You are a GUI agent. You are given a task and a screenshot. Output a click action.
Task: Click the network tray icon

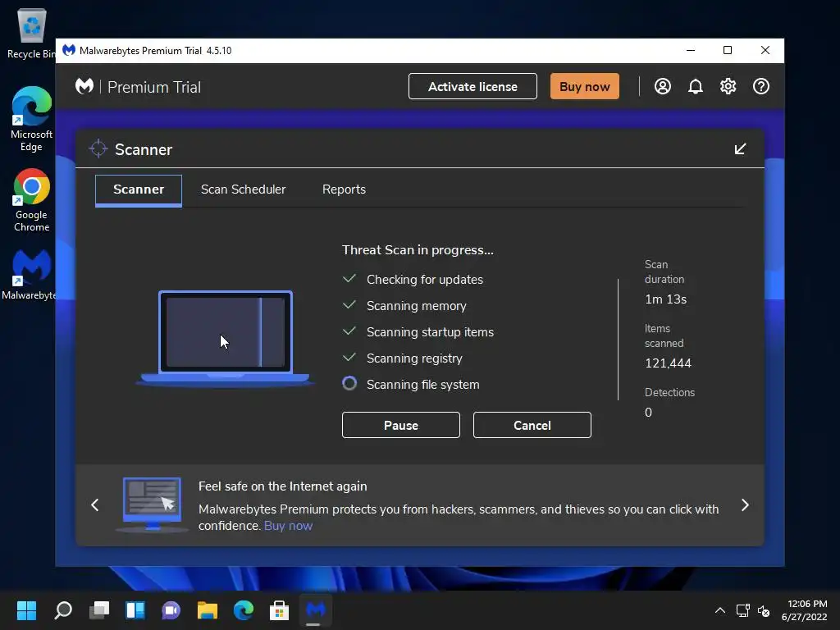742,610
